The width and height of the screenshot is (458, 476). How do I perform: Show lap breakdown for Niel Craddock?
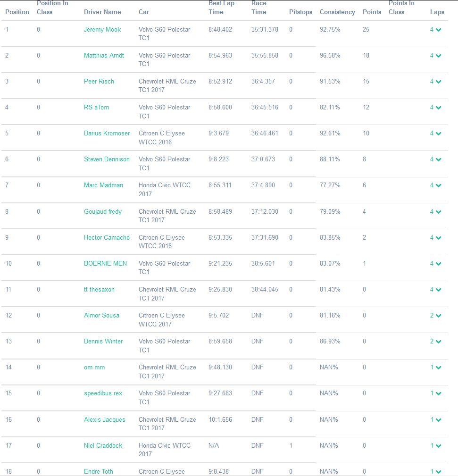pyautogui.click(x=438, y=446)
